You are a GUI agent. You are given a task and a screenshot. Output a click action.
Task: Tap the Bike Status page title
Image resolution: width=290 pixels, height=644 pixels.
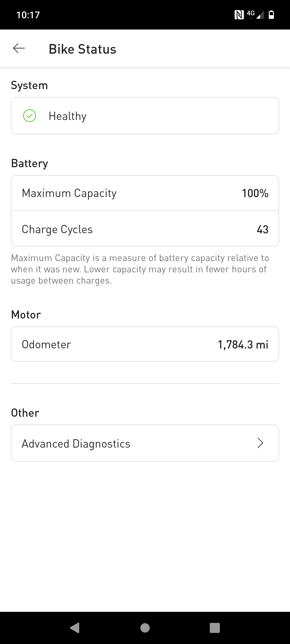82,49
